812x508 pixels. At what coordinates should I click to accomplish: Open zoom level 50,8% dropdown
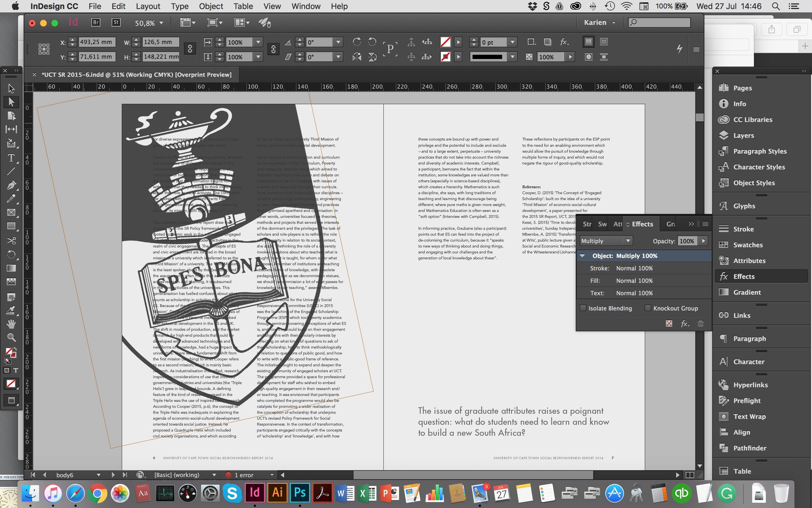coord(161,23)
